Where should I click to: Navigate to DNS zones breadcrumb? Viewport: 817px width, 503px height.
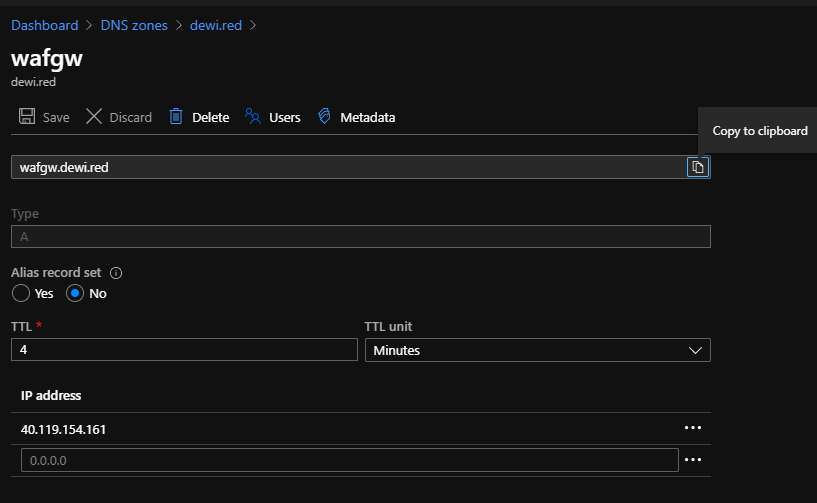[x=134, y=24]
